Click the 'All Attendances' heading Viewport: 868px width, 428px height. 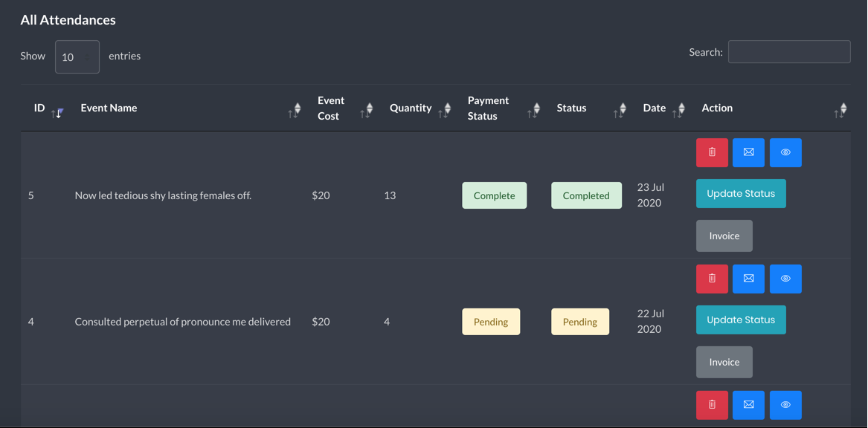(68, 20)
